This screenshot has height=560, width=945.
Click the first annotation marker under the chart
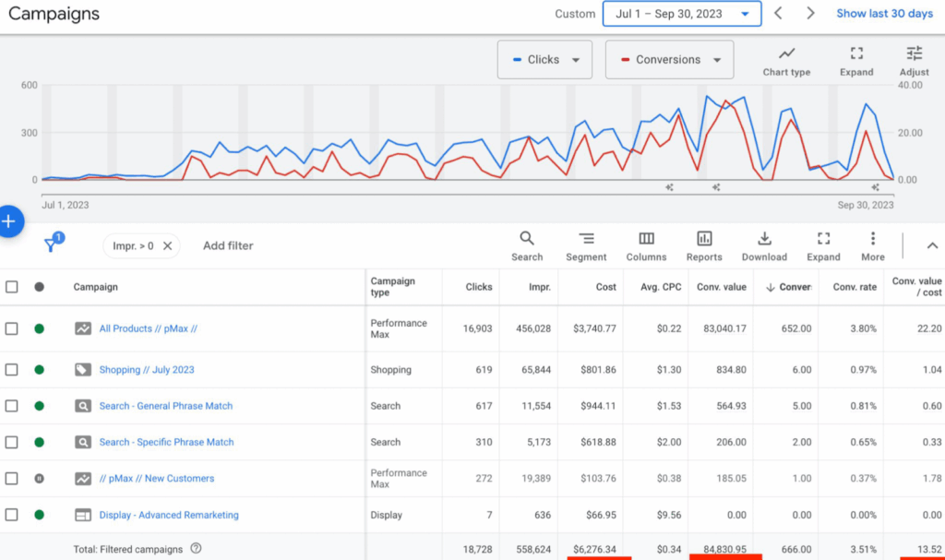669,187
